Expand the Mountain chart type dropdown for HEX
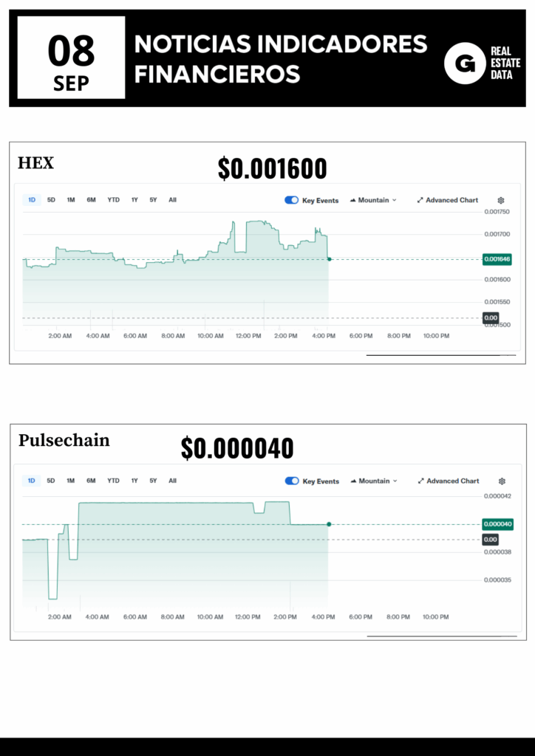Screen dimensions: 535x756 (x=373, y=200)
